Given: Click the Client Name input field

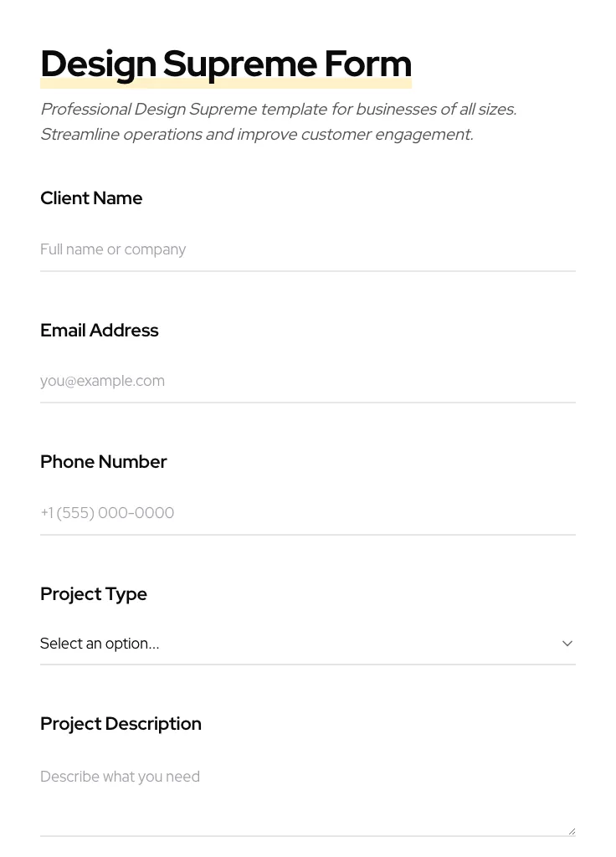Looking at the screenshot, I should click(307, 249).
